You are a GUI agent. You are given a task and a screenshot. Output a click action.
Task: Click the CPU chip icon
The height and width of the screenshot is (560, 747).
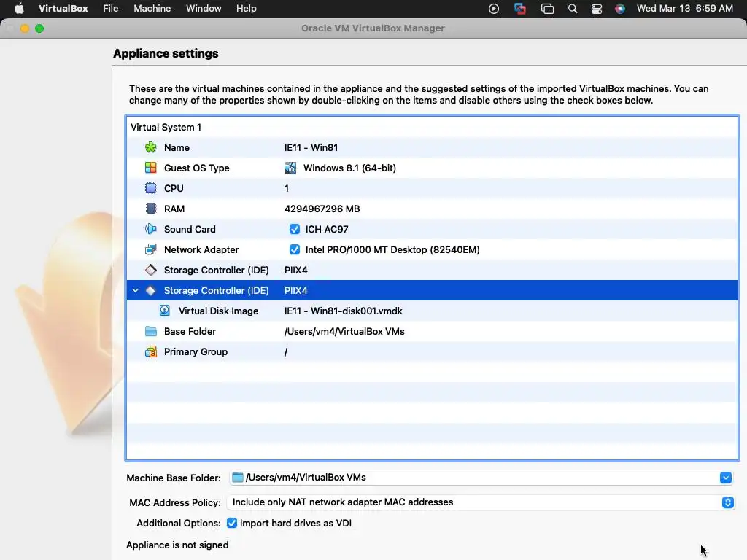[151, 188]
